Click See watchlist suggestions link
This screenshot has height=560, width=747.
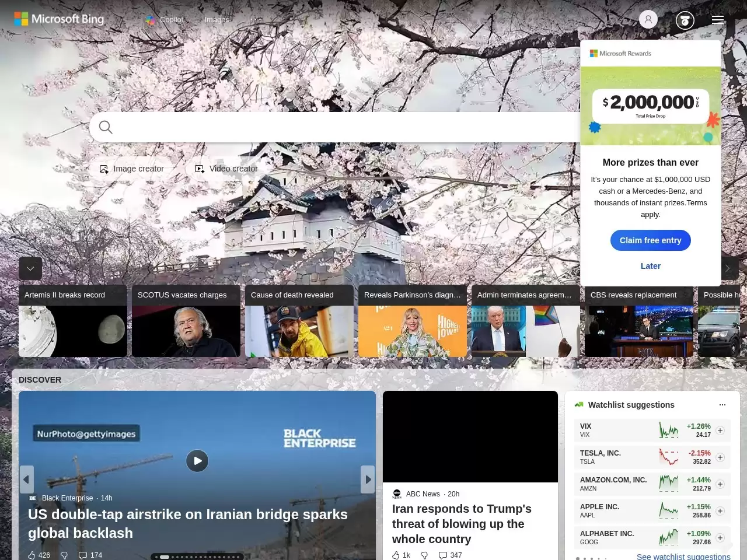point(683,556)
